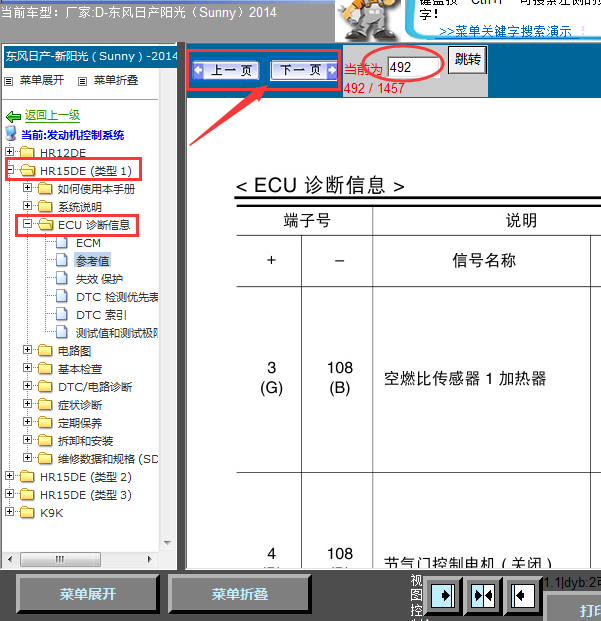Expand 症状诊断 folder

(27, 404)
